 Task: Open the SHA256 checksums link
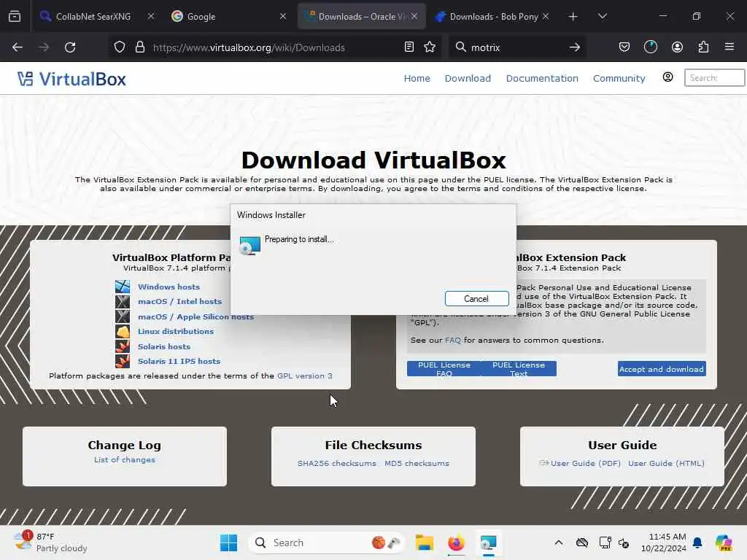336,463
